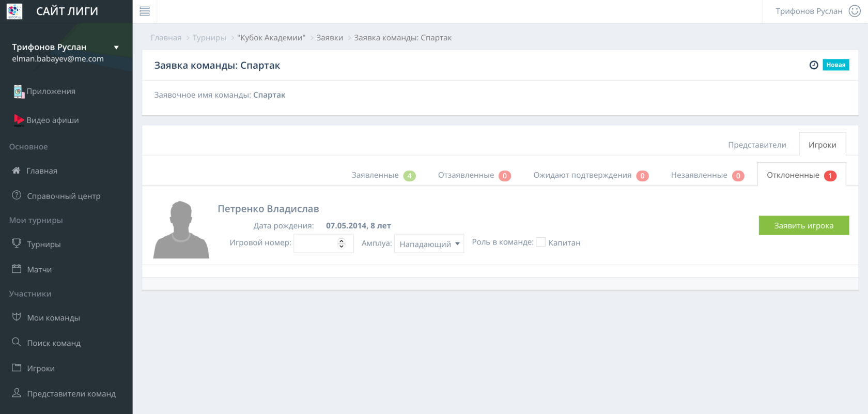
Task: Click the Петренко Владислав player name
Action: pos(268,209)
